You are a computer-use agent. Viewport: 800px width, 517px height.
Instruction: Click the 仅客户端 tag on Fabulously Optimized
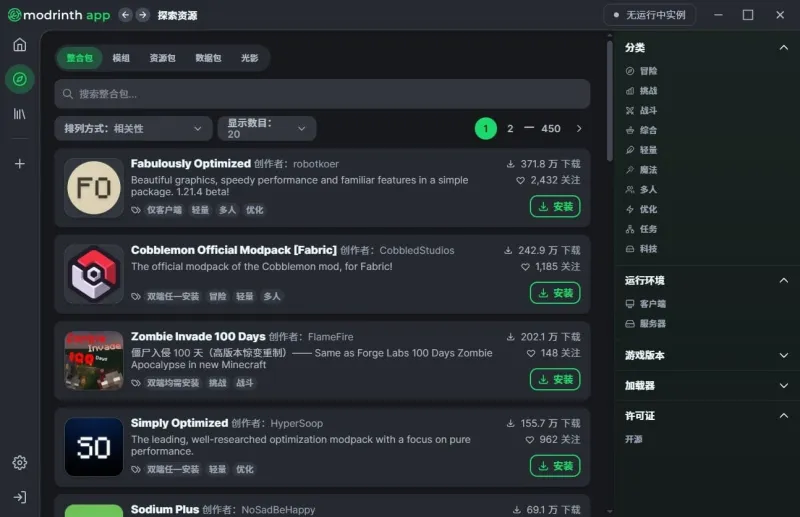click(x=164, y=210)
